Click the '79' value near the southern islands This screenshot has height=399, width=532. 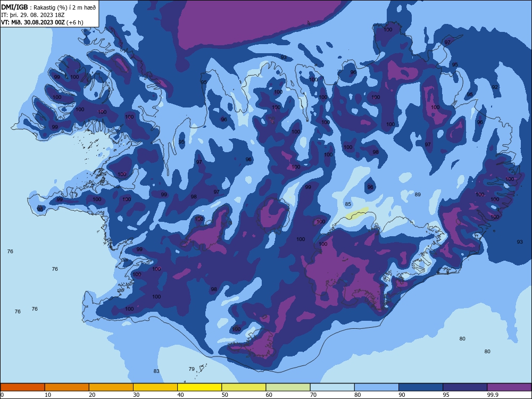pos(192,369)
